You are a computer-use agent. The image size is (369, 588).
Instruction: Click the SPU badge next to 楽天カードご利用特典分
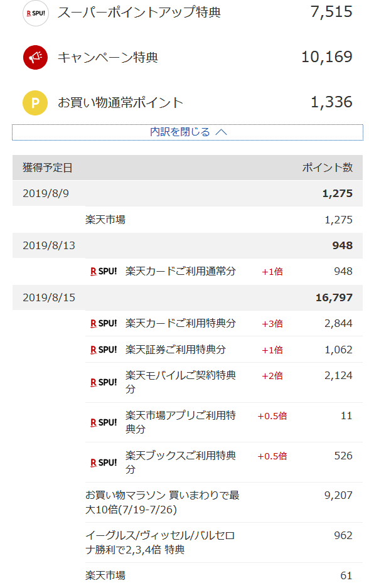pos(104,323)
